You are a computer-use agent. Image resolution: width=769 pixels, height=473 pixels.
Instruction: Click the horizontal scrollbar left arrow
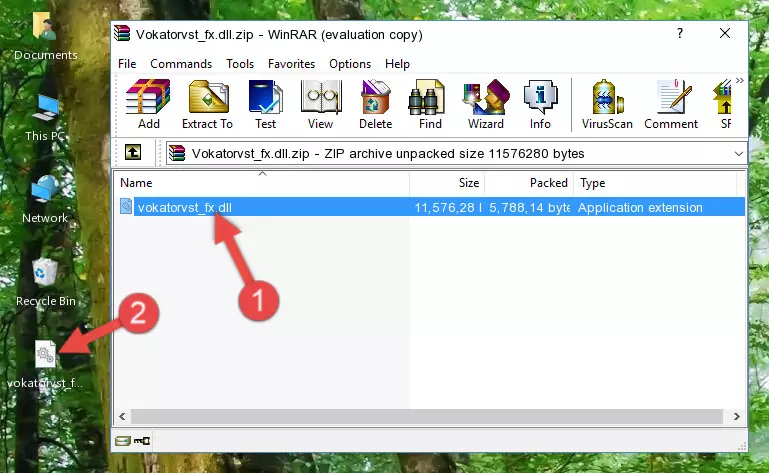[123, 417]
